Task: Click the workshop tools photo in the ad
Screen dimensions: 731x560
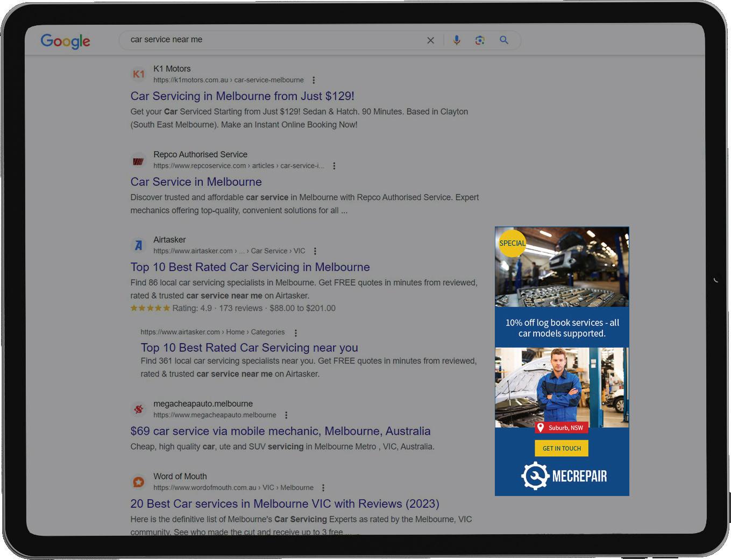Action: (x=562, y=267)
